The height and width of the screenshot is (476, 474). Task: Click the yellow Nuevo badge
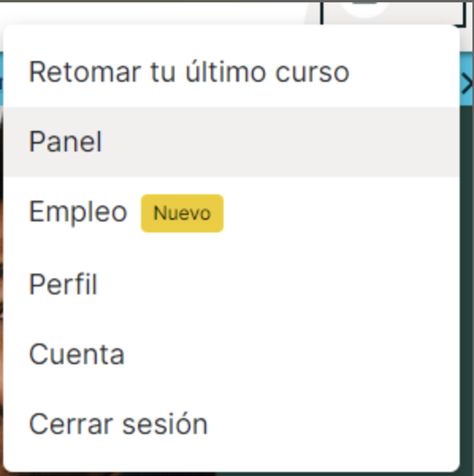(182, 213)
